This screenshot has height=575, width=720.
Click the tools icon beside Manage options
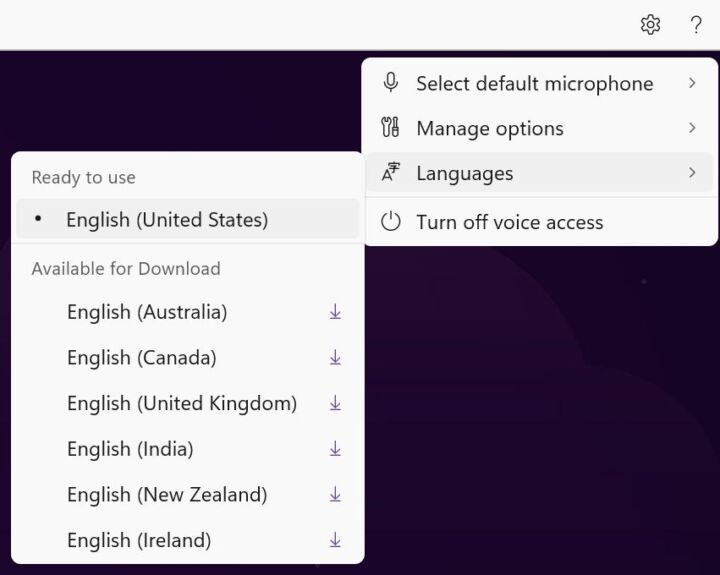pyautogui.click(x=390, y=128)
